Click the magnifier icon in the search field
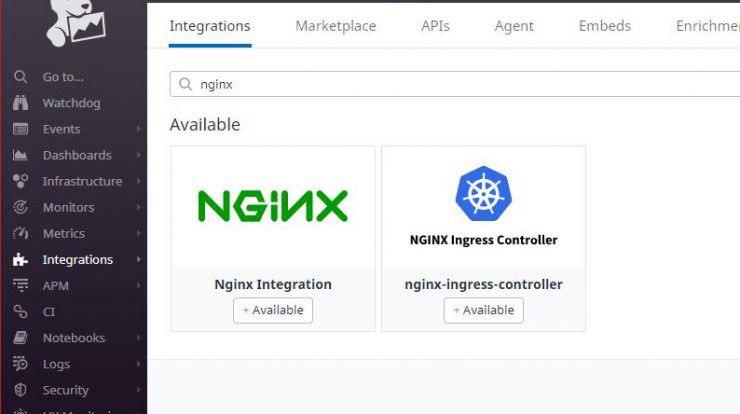Screen dimensions: 740x414 [185, 84]
